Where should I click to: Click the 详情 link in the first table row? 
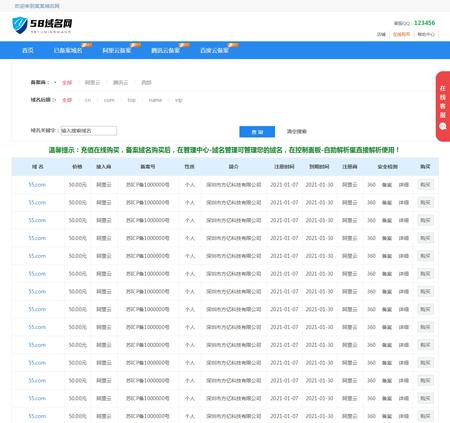(404, 184)
